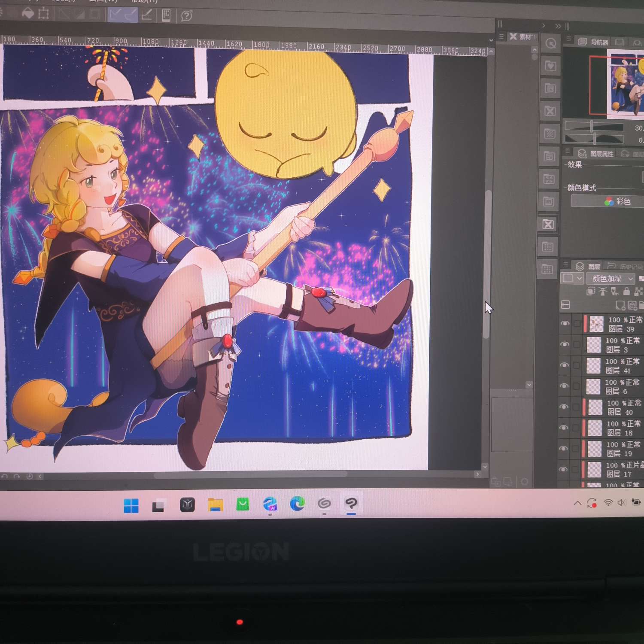Switch to the 导航器 tab

[x=593, y=42]
